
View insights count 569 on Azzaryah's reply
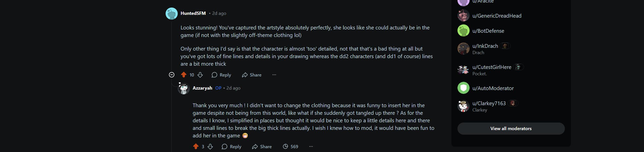coord(290,146)
